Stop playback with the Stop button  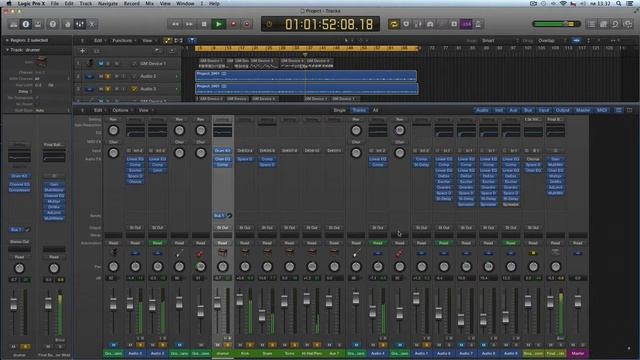point(204,24)
